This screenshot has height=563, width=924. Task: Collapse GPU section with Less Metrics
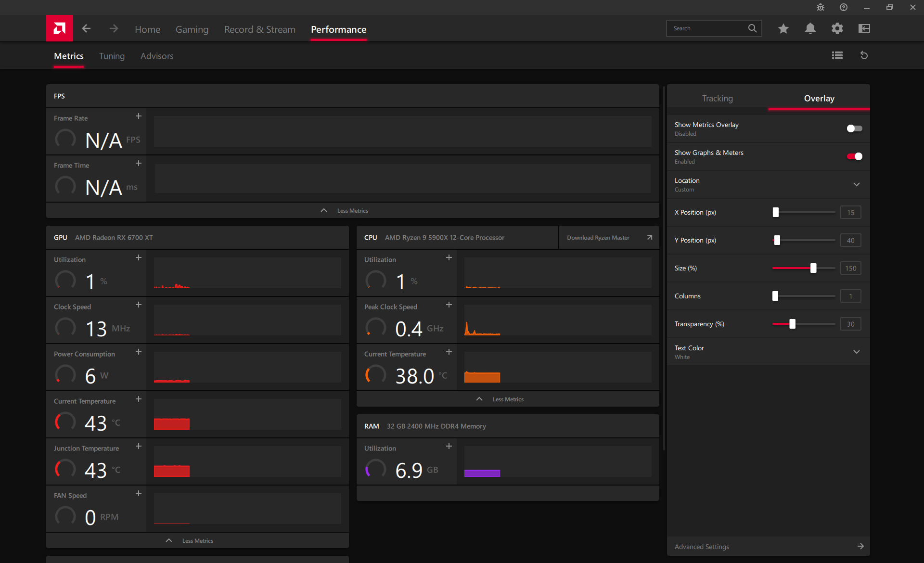(197, 541)
